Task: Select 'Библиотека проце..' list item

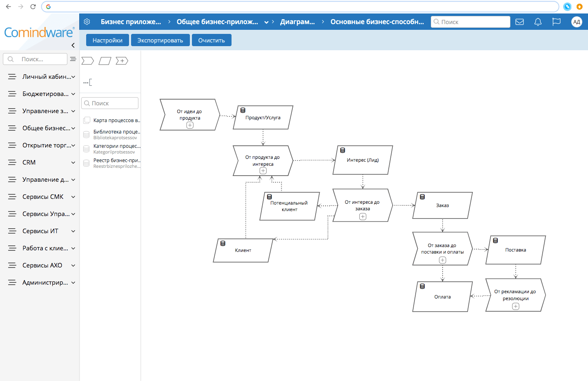Action: [112, 134]
